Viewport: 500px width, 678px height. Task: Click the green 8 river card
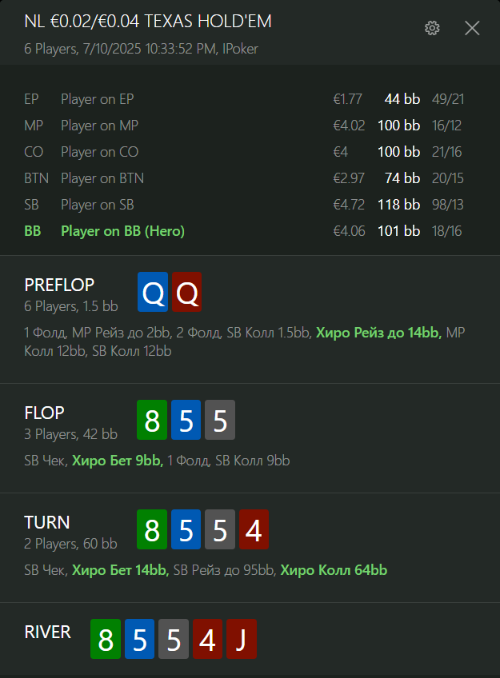tap(106, 639)
